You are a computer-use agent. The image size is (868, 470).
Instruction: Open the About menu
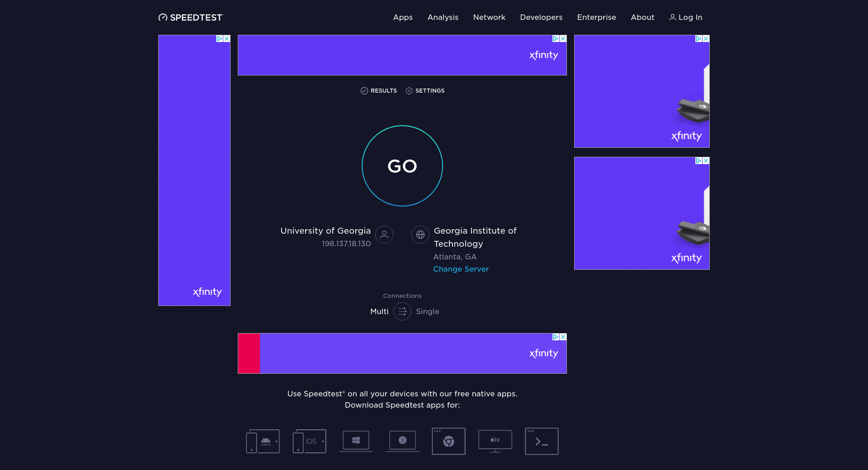click(x=642, y=17)
